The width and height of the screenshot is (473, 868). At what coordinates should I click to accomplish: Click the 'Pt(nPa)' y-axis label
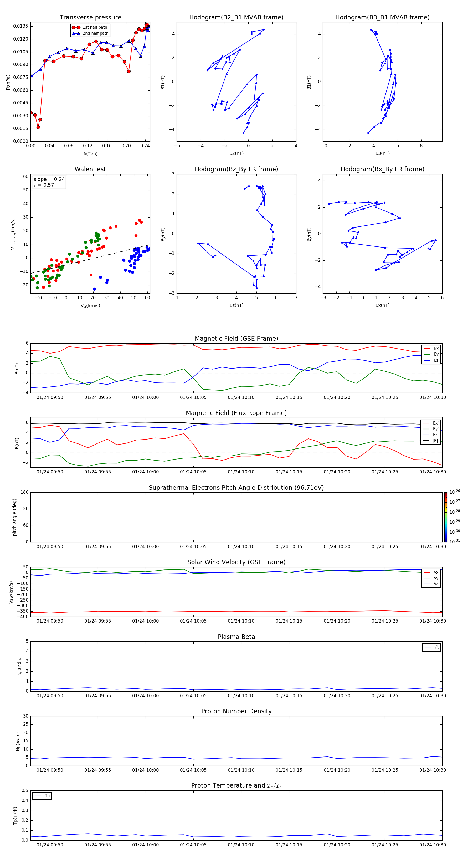click(8, 82)
